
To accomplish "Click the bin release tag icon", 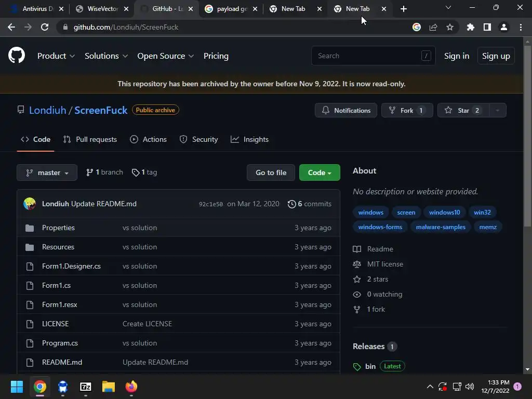I will (356, 367).
